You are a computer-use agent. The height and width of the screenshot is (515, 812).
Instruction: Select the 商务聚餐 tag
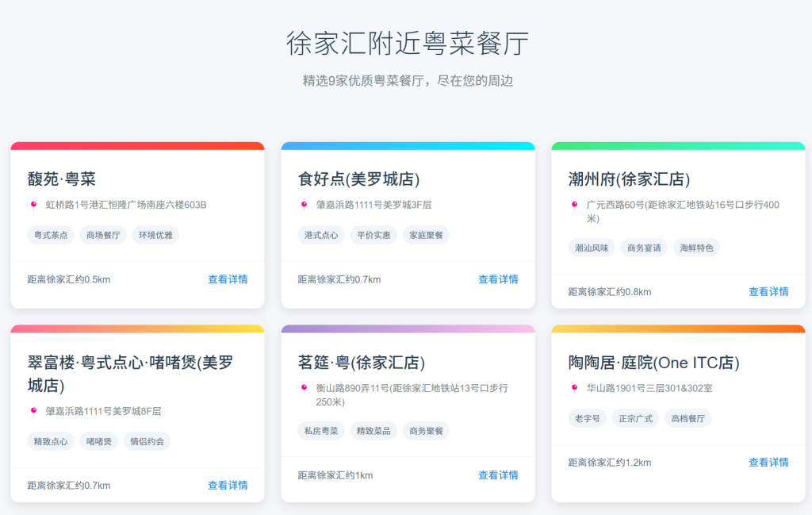click(426, 431)
